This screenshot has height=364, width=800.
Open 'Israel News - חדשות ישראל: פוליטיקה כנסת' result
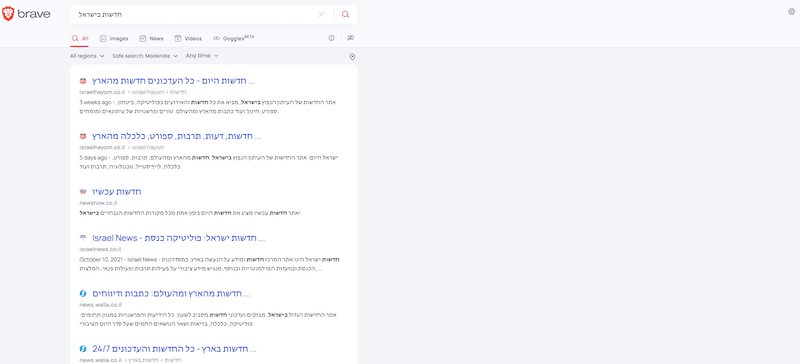point(179,238)
